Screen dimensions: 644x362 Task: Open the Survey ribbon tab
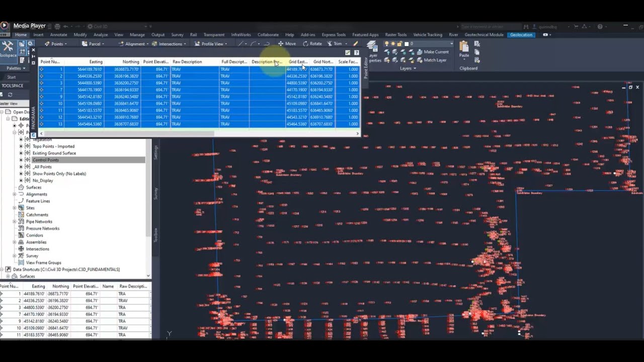tap(177, 35)
